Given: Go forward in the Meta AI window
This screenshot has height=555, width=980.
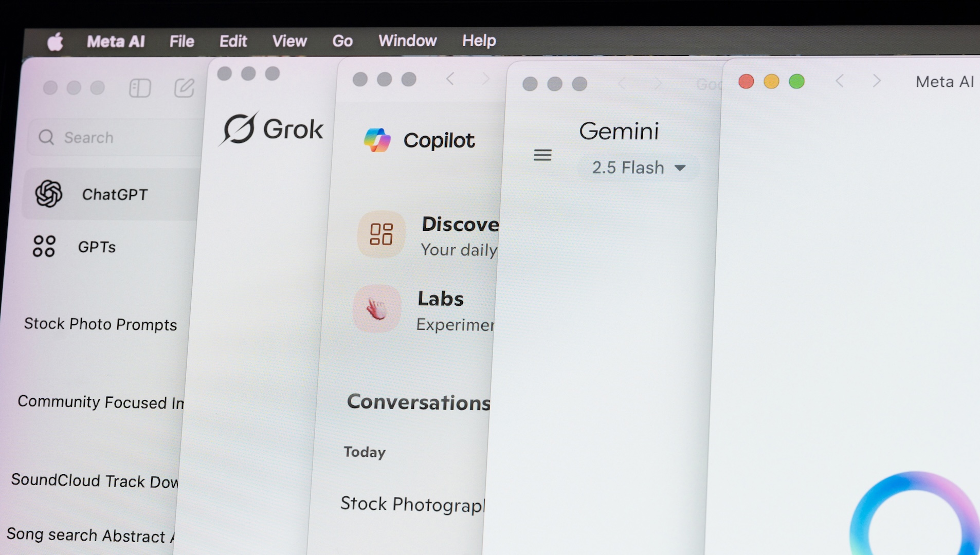Looking at the screenshot, I should [x=877, y=81].
